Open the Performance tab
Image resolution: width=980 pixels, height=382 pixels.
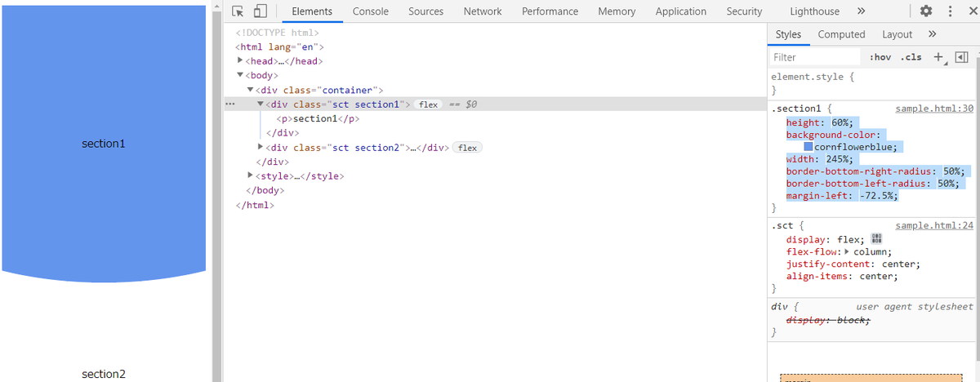click(550, 11)
